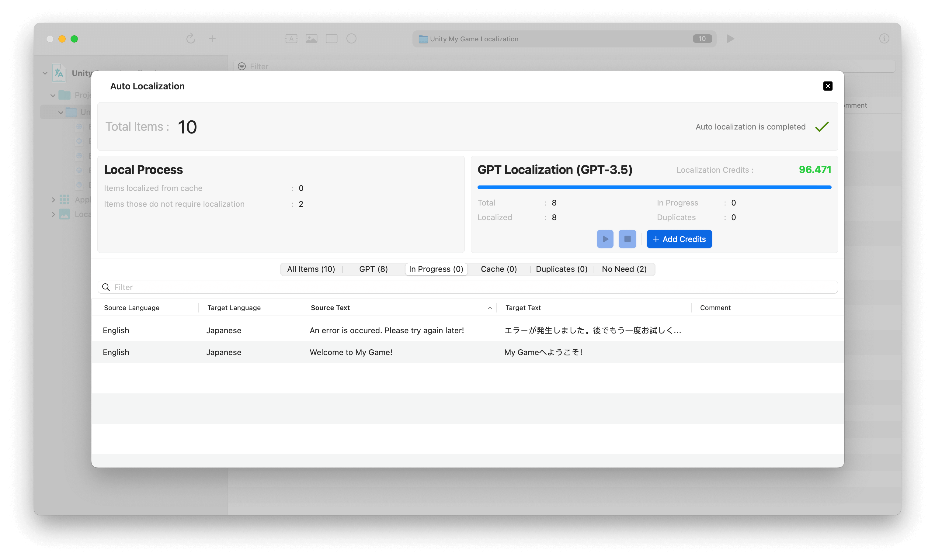Open the info inspector icon
The height and width of the screenshot is (560, 935).
click(x=884, y=39)
